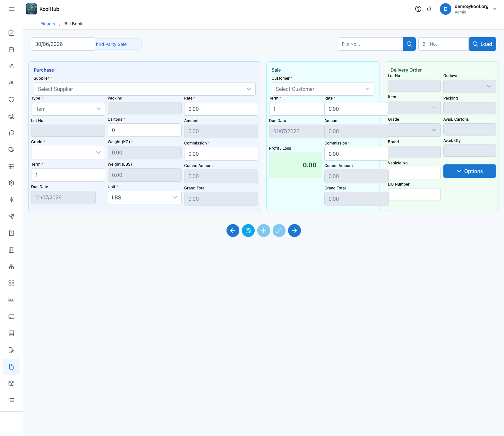This screenshot has height=436, width=504.
Task: Open the Unit LBS dropdown
Action: [145, 197]
